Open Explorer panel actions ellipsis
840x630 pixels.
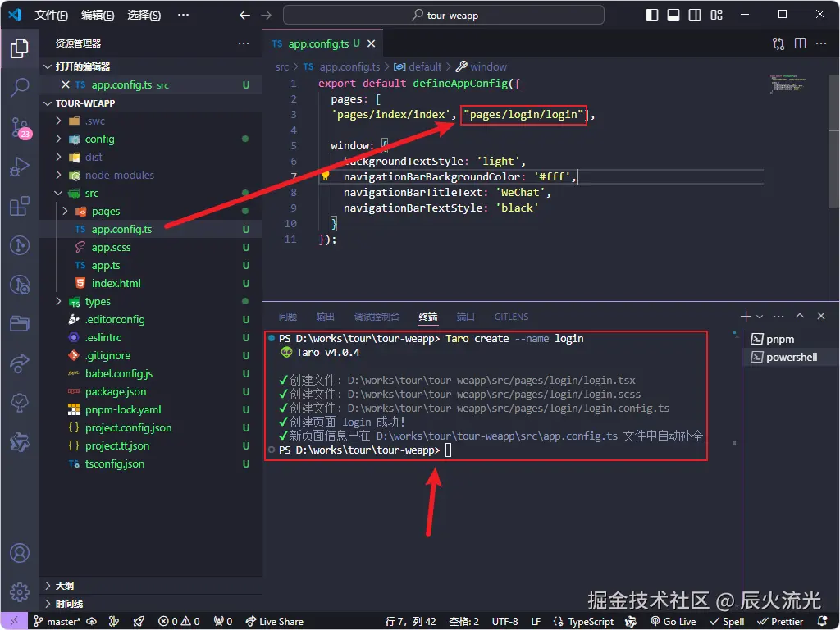pyautogui.click(x=244, y=43)
